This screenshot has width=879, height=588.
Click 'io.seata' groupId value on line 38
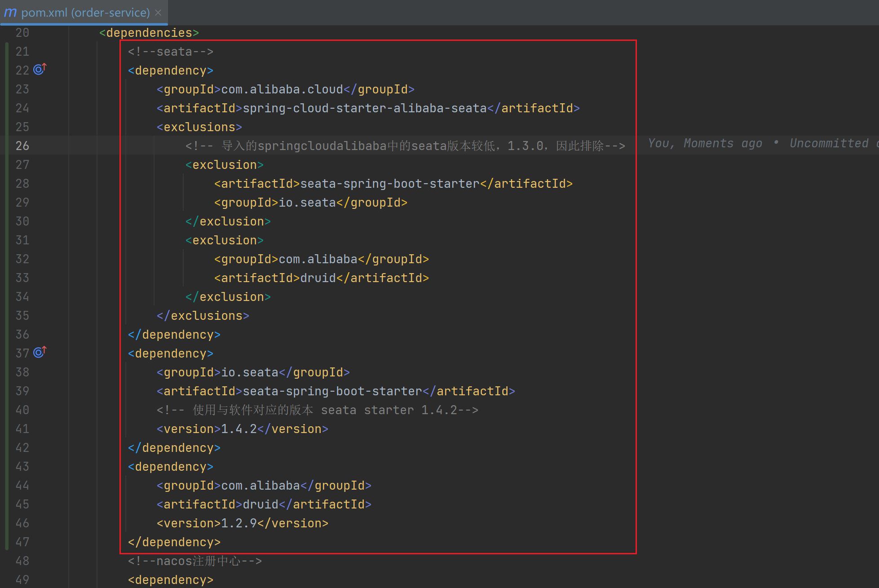(x=250, y=372)
